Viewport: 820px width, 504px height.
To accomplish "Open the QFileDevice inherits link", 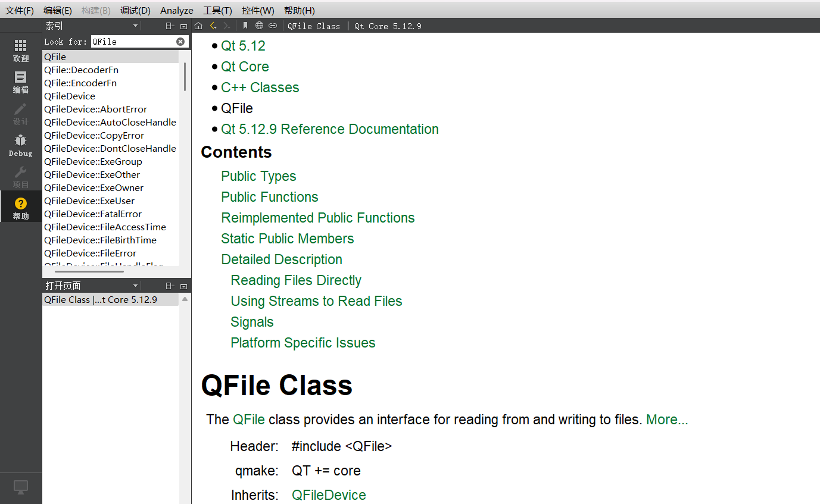I will [329, 495].
